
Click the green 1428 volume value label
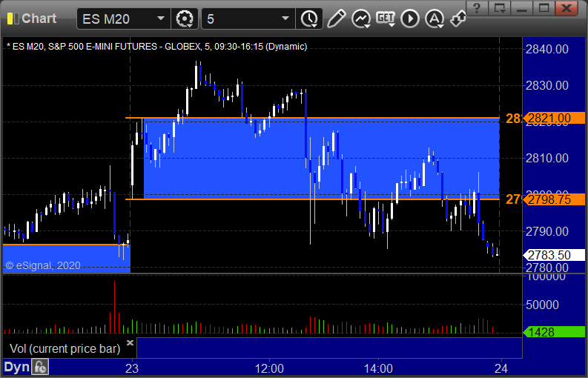click(x=554, y=332)
